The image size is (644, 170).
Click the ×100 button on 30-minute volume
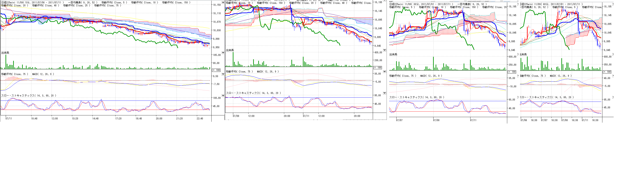(x=512, y=72)
